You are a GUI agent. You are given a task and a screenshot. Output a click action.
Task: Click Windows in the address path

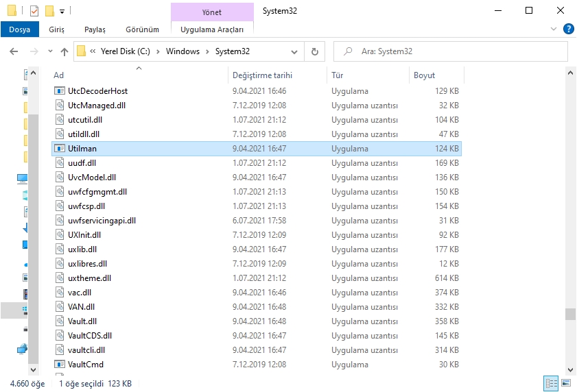182,51
